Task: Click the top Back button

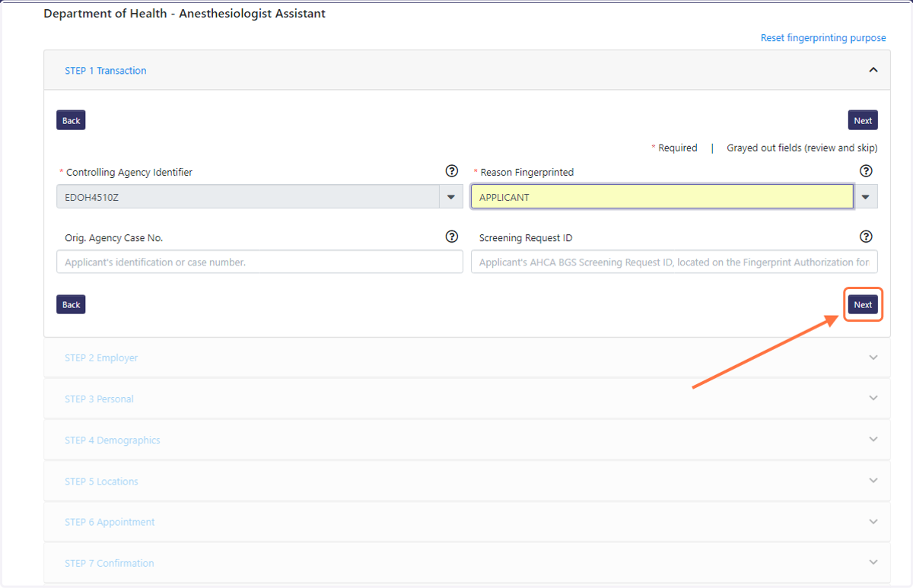Action: [x=71, y=120]
